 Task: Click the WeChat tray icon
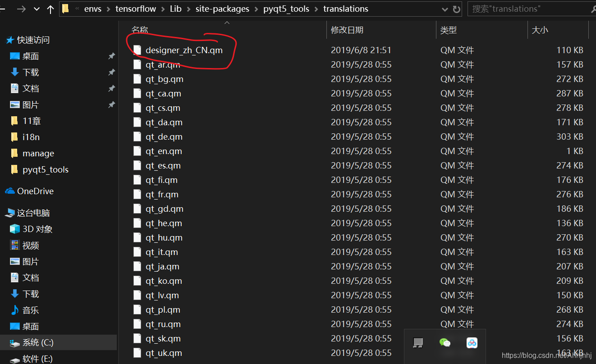click(445, 343)
